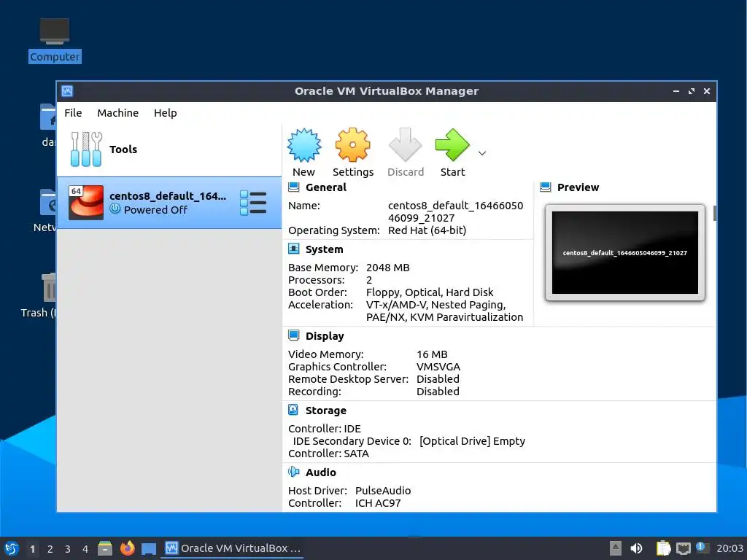Click the "16 MB" video memory value

pyautogui.click(x=432, y=354)
